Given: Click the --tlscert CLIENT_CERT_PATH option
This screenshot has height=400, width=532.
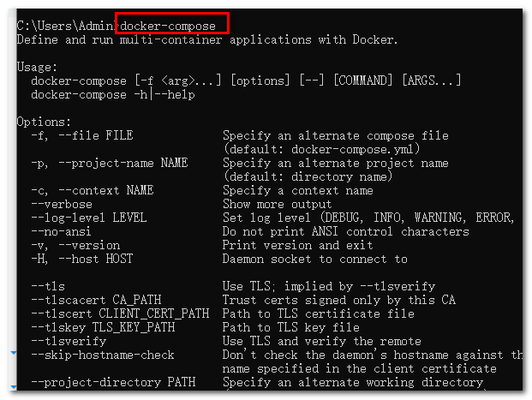Looking at the screenshot, I should (120, 313).
